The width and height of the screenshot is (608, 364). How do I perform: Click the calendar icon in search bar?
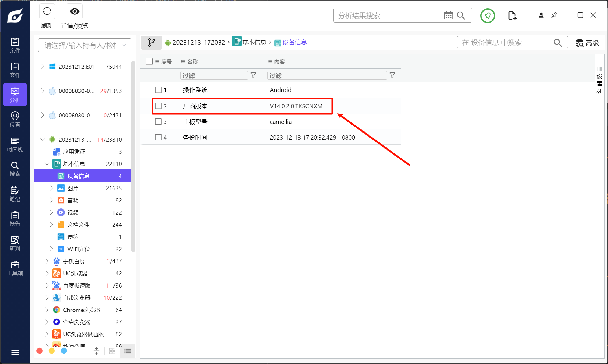pos(448,16)
